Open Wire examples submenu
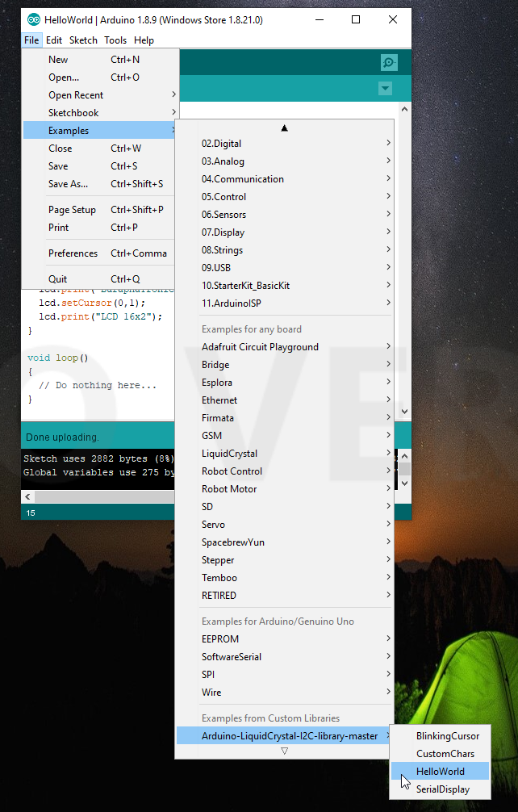Viewport: 518px width, 812px height. click(x=284, y=692)
